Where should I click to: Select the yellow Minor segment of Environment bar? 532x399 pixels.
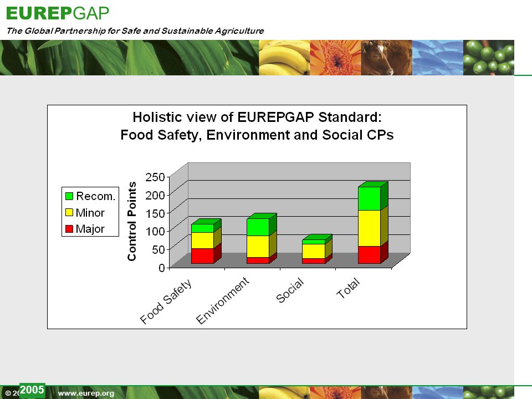(258, 246)
